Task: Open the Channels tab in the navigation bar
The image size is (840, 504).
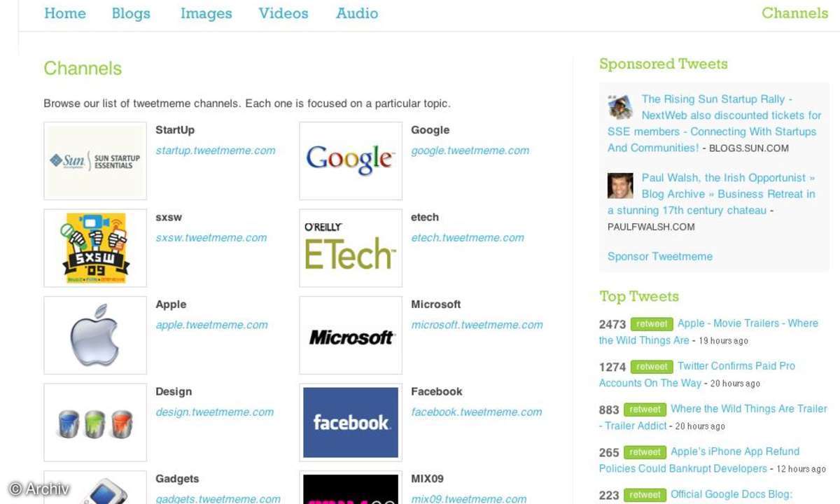Action: [x=794, y=13]
